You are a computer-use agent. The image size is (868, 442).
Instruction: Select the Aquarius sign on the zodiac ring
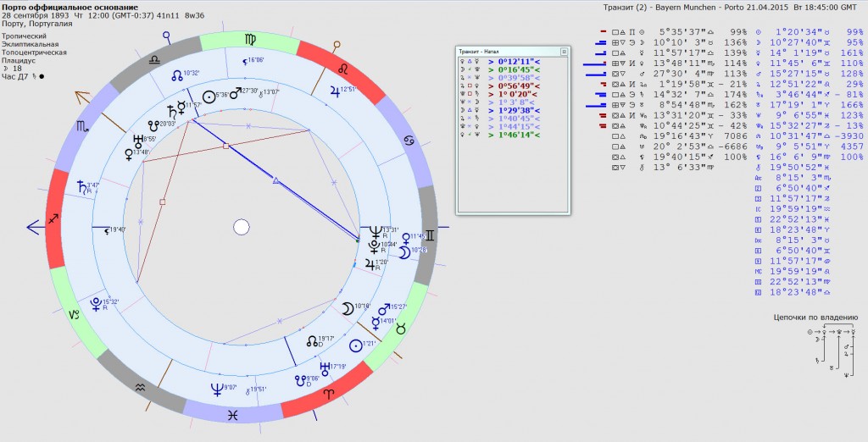tap(141, 389)
